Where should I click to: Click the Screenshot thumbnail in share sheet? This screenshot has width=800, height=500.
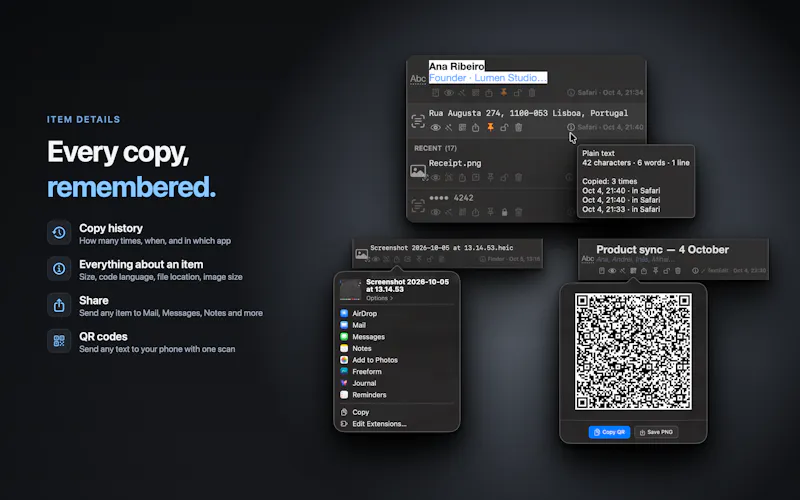point(351,290)
